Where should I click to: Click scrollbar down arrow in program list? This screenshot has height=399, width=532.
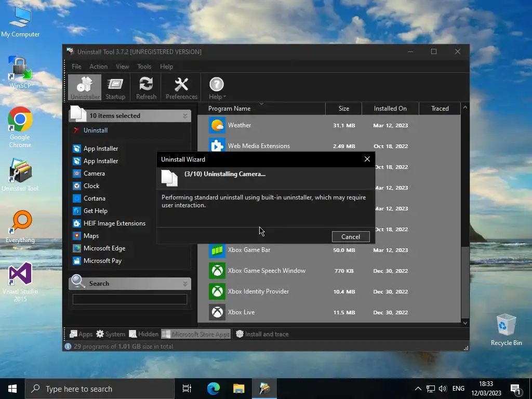coord(465,323)
